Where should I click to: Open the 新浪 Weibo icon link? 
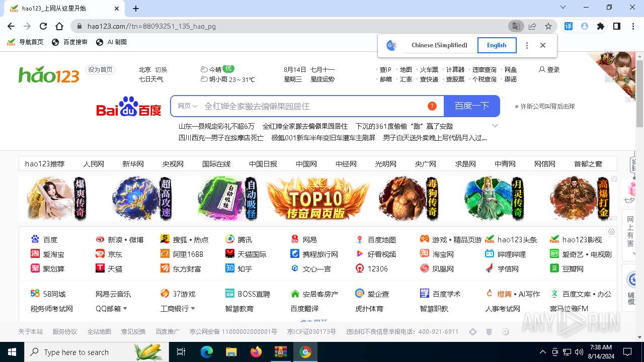click(100, 239)
